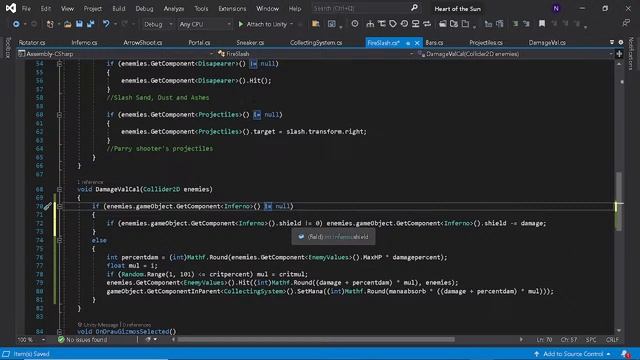Open the notifications bell in the status bar

tap(625, 354)
